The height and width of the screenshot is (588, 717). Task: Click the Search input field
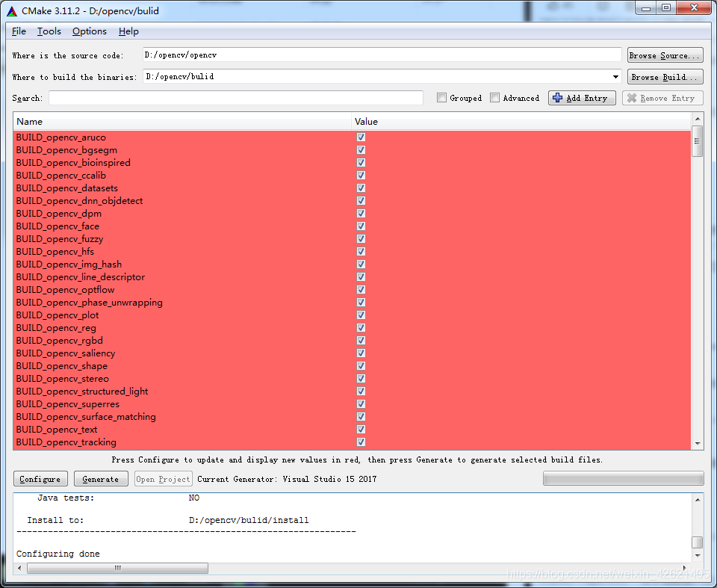click(x=236, y=98)
